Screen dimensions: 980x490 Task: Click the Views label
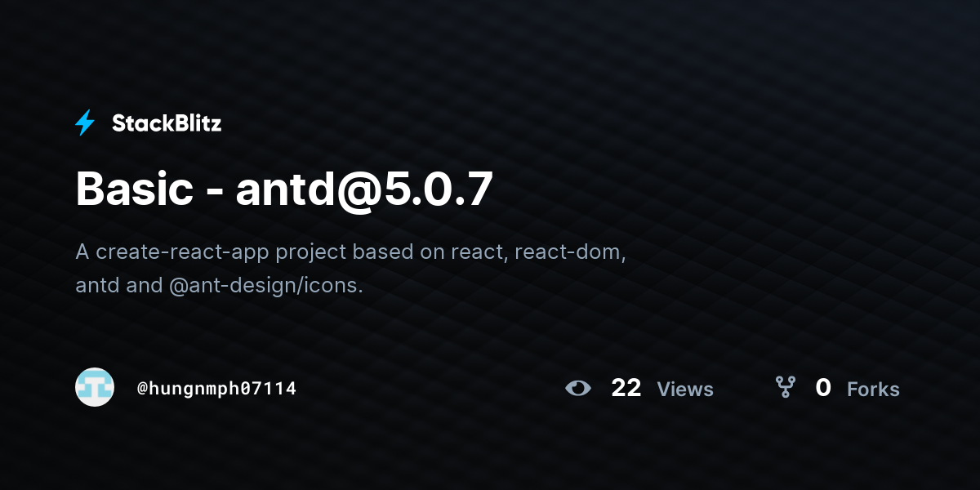pyautogui.click(x=685, y=390)
